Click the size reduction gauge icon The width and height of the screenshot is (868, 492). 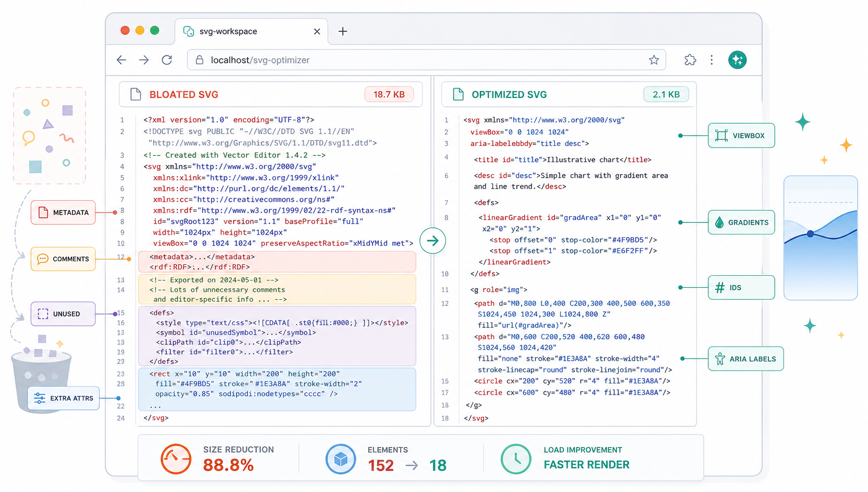[x=176, y=459]
